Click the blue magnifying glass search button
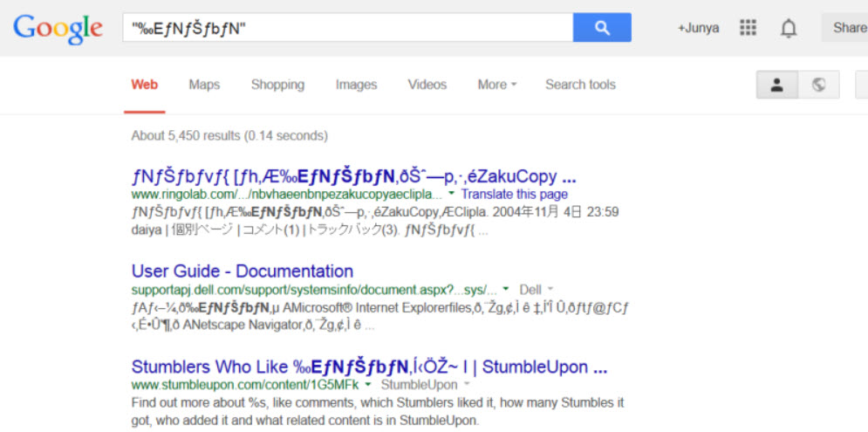 coord(602,28)
